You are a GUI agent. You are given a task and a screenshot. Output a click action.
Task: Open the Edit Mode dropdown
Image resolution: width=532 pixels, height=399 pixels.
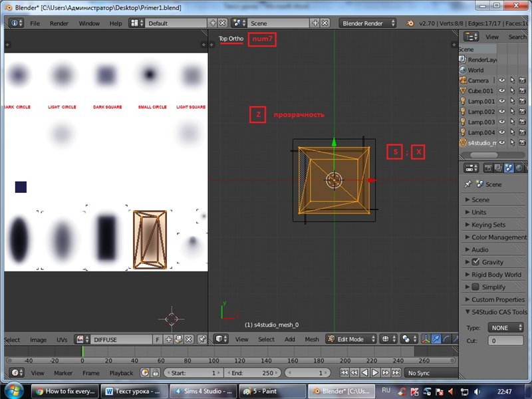[x=350, y=339]
